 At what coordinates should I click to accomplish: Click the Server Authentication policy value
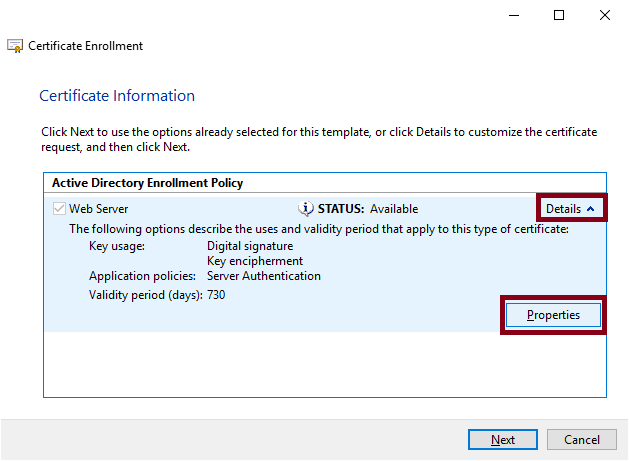[x=264, y=276]
